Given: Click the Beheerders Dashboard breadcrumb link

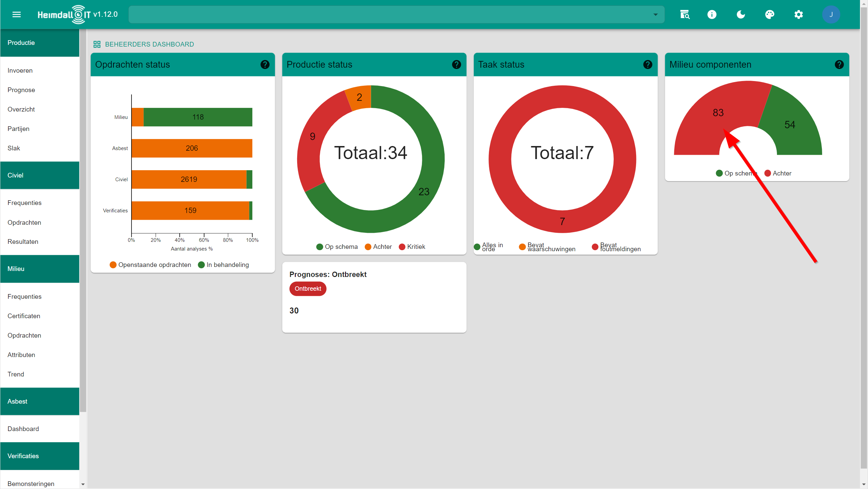Looking at the screenshot, I should pyautogui.click(x=149, y=44).
